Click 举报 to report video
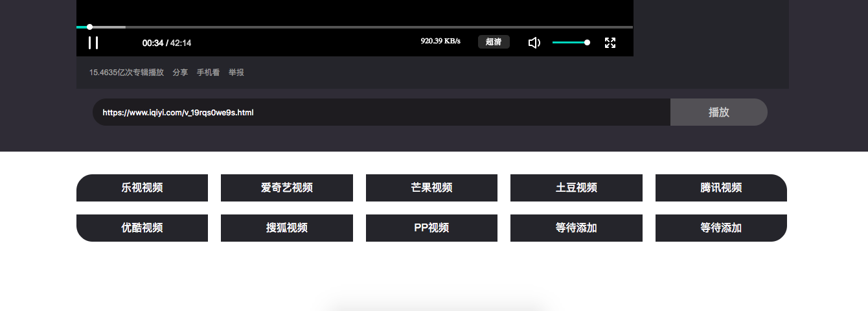 pyautogui.click(x=236, y=73)
